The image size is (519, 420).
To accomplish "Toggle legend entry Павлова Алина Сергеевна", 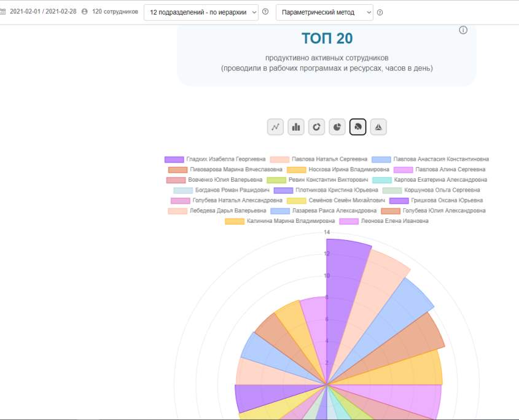I will tap(440, 169).
